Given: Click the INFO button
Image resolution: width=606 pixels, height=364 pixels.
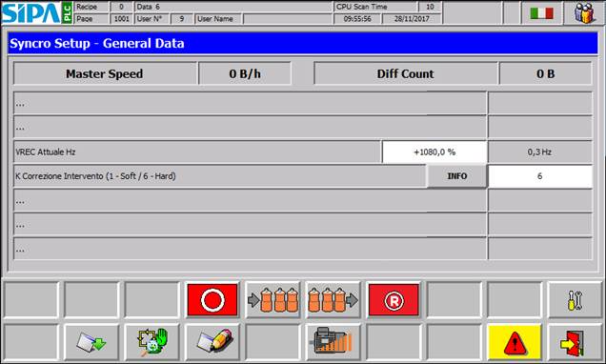Looking at the screenshot, I should point(456,176).
